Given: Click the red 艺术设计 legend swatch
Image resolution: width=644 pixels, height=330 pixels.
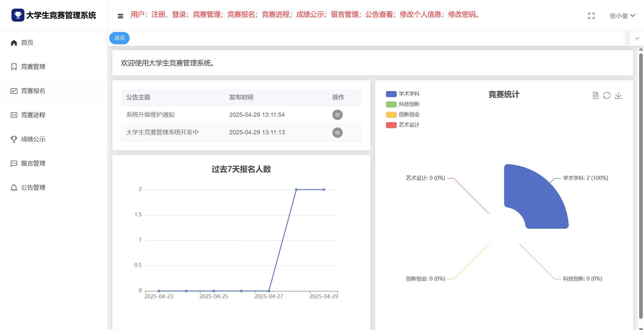Looking at the screenshot, I should pos(391,125).
